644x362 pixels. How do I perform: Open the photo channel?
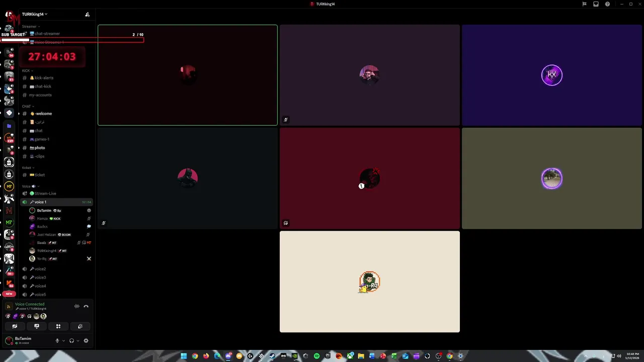click(56, 148)
